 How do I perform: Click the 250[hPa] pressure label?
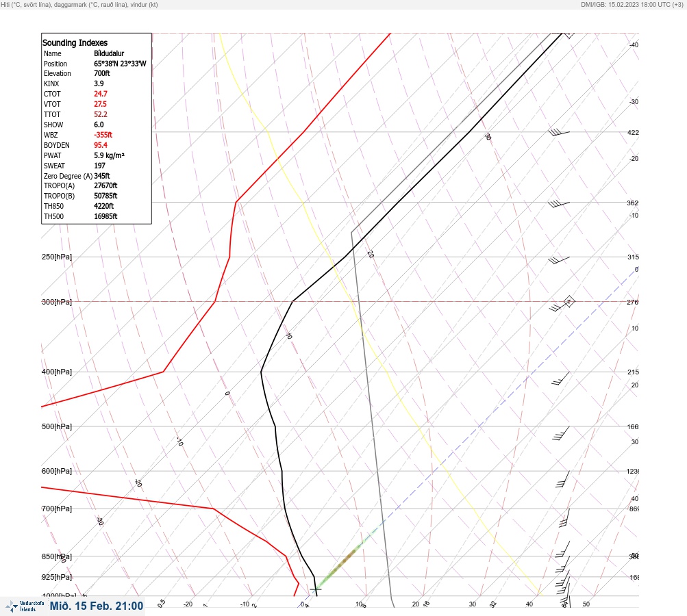pyautogui.click(x=57, y=257)
